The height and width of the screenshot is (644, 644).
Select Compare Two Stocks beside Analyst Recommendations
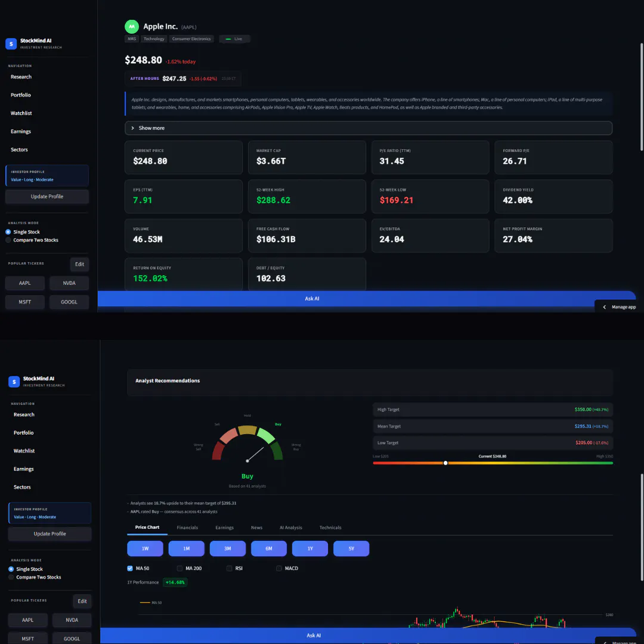click(11, 577)
